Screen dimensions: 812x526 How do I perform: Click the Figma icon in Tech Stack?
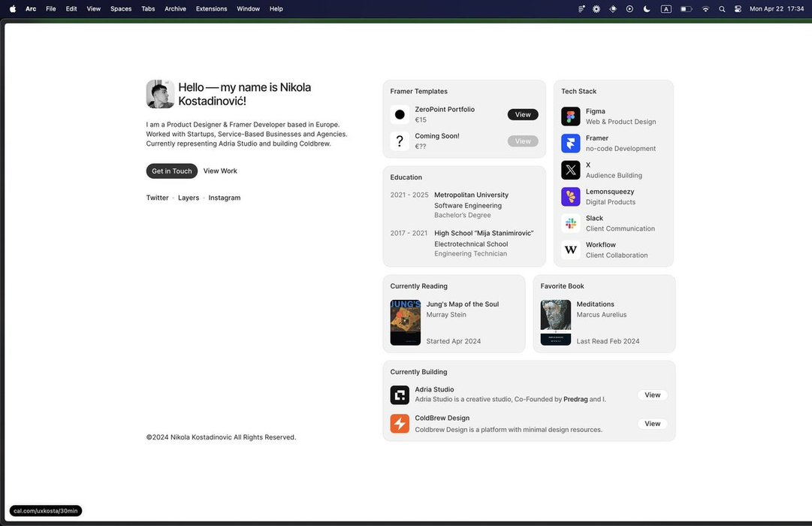(x=570, y=116)
